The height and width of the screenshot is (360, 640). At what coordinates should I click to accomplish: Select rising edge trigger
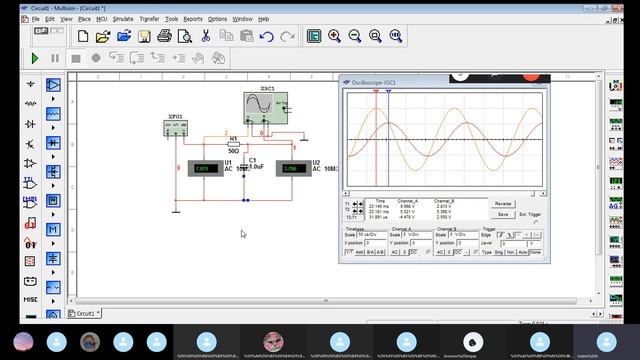(x=500, y=235)
